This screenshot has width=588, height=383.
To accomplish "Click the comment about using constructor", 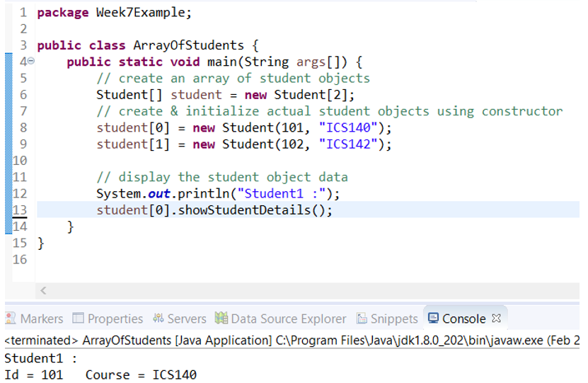I will tap(330, 111).
